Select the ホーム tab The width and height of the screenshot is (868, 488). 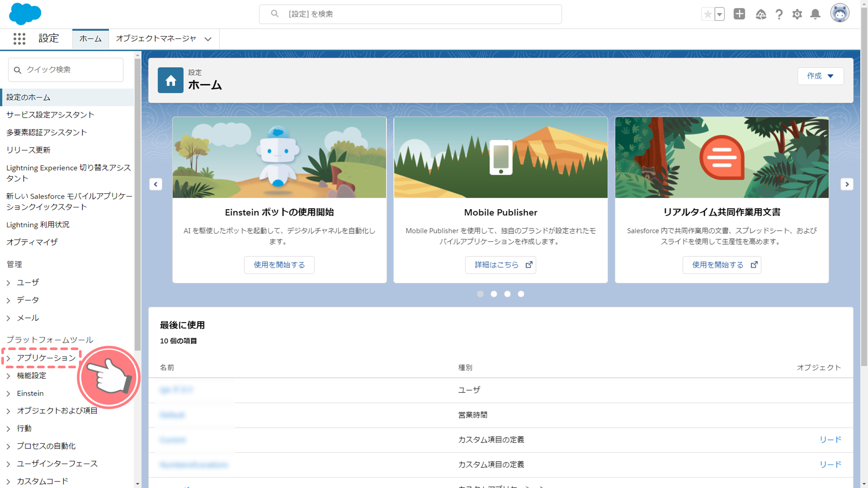click(90, 39)
